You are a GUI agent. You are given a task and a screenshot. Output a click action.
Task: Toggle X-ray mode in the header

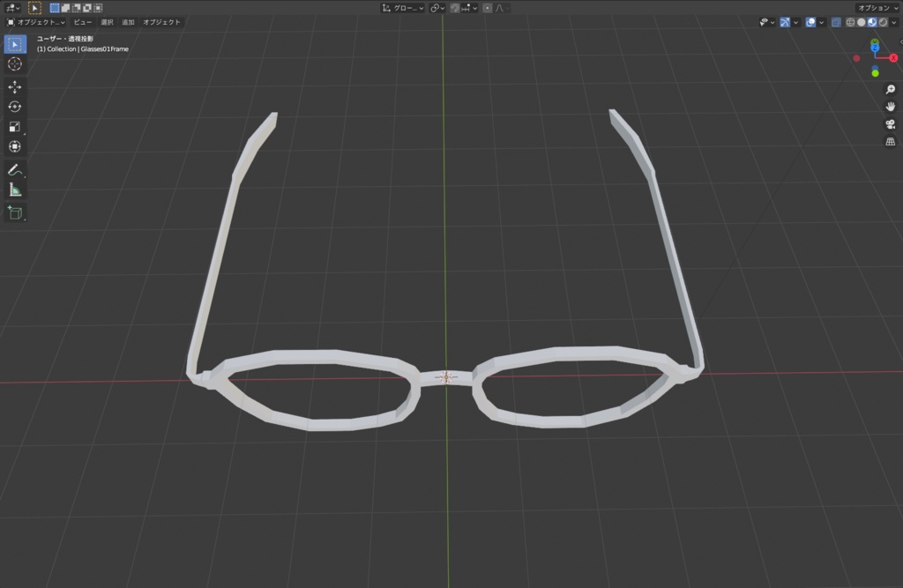click(836, 22)
